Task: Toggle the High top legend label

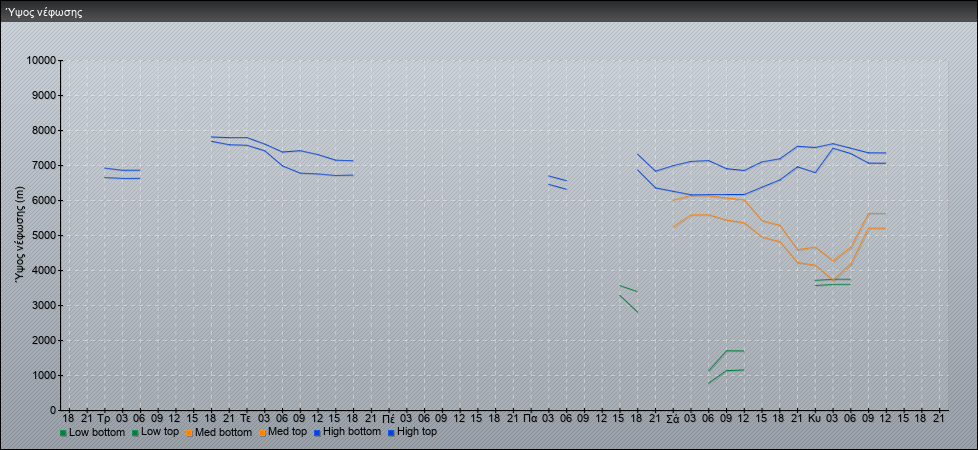Action: 417,431
